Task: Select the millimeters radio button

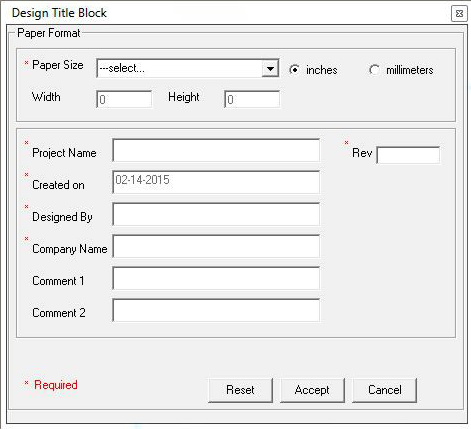Action: pos(374,70)
